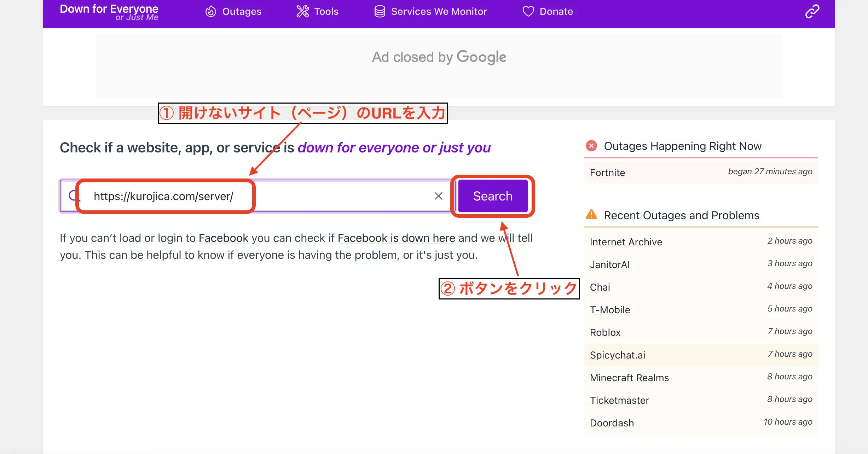Click red X icon beside Outages Happening Right Now
The image size is (868, 454).
click(x=591, y=146)
